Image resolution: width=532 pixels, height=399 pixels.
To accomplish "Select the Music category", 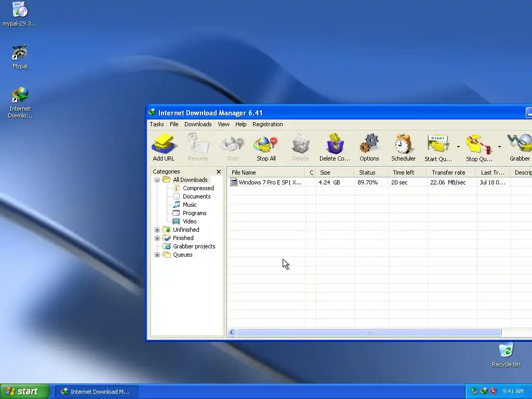I will pyautogui.click(x=190, y=205).
